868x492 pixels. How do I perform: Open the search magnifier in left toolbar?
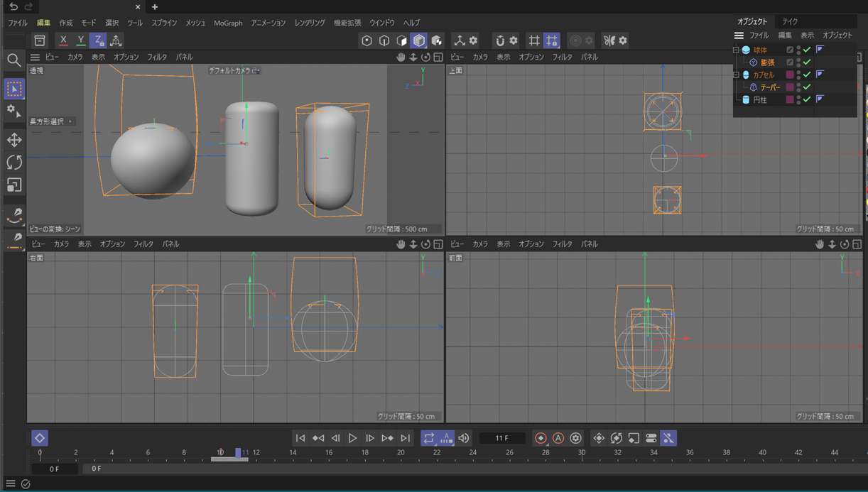click(13, 60)
